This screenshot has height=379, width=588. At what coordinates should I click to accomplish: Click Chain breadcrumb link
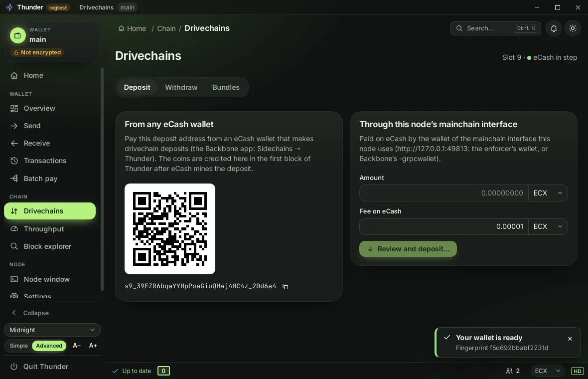pos(166,28)
